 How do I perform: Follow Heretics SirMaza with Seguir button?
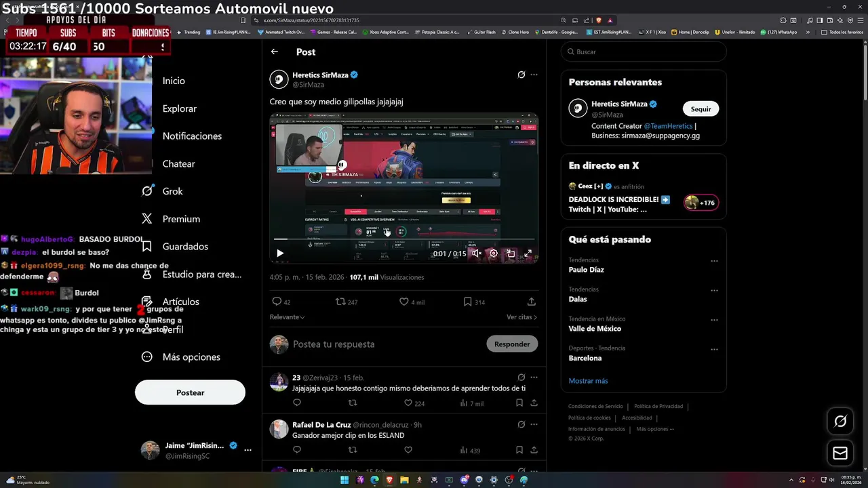(701, 109)
